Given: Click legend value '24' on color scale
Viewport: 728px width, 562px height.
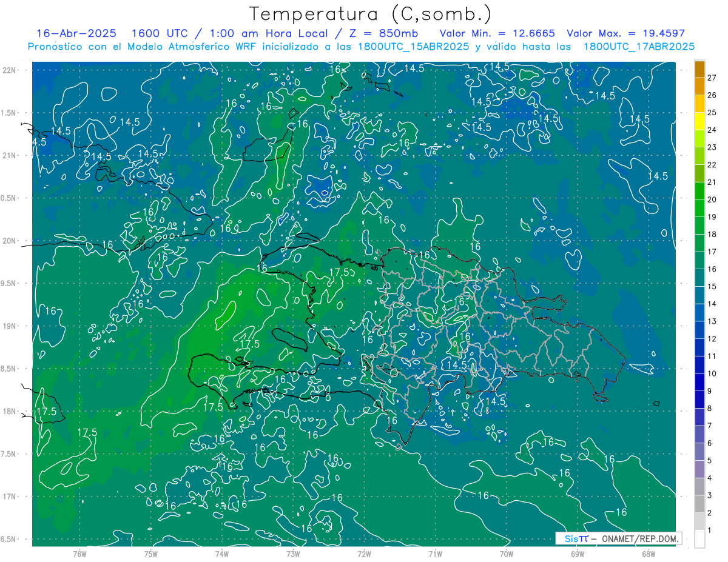Looking at the screenshot, I should pyautogui.click(x=712, y=130).
